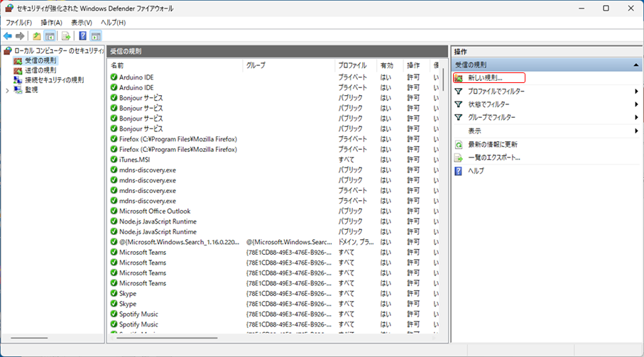Screen dimensions: 644x357
Task: Click the Export list toolbar icon
Action: [66, 35]
